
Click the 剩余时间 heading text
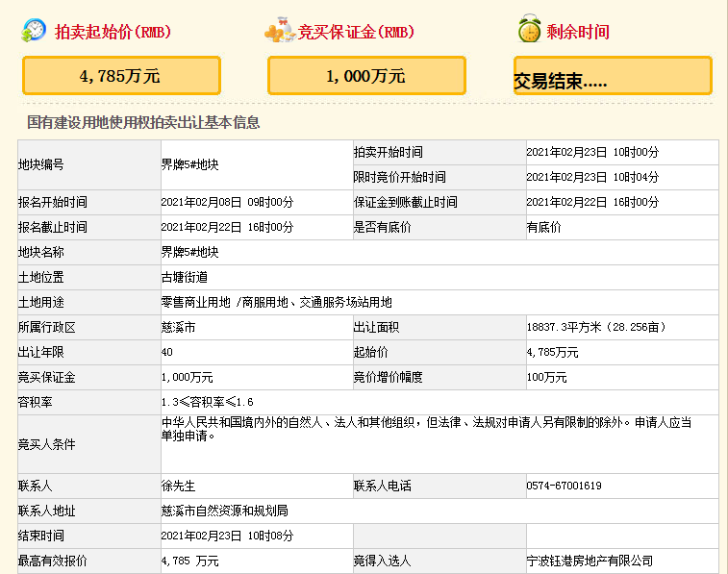[578, 32]
